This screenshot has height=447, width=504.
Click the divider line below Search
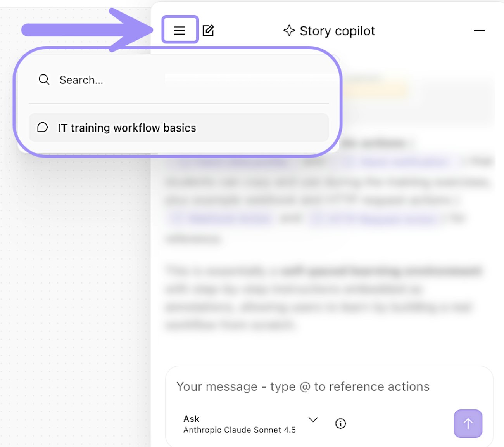pyautogui.click(x=178, y=104)
